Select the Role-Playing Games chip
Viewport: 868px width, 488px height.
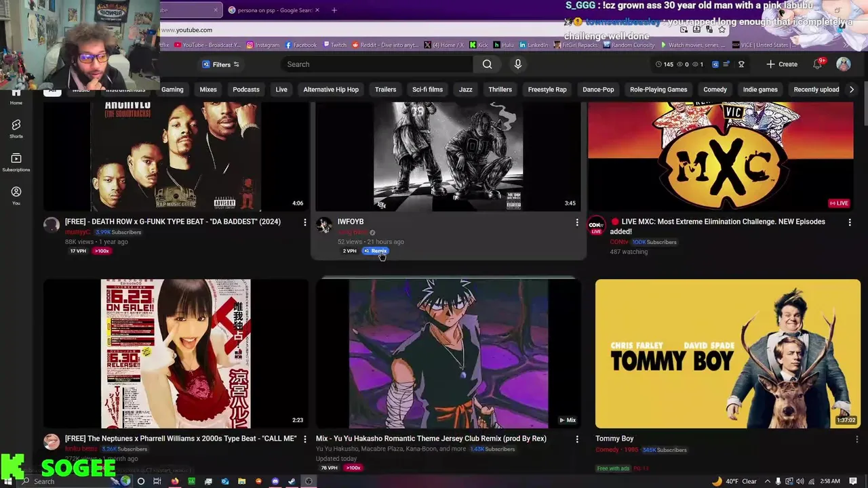click(x=658, y=89)
